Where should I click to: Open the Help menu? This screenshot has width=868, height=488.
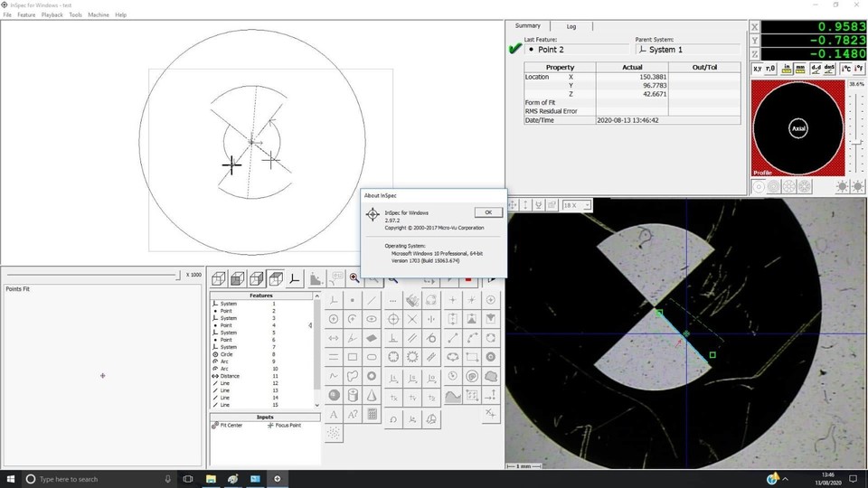(x=120, y=15)
